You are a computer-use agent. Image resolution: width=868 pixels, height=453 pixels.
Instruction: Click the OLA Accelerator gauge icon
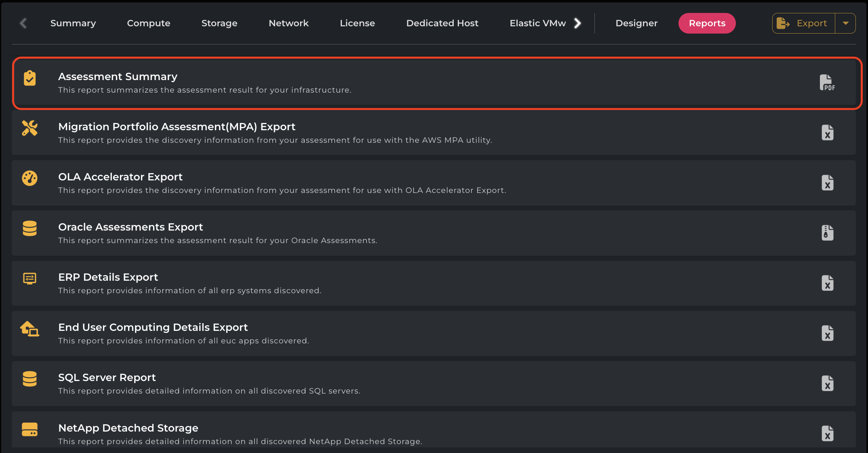(29, 178)
